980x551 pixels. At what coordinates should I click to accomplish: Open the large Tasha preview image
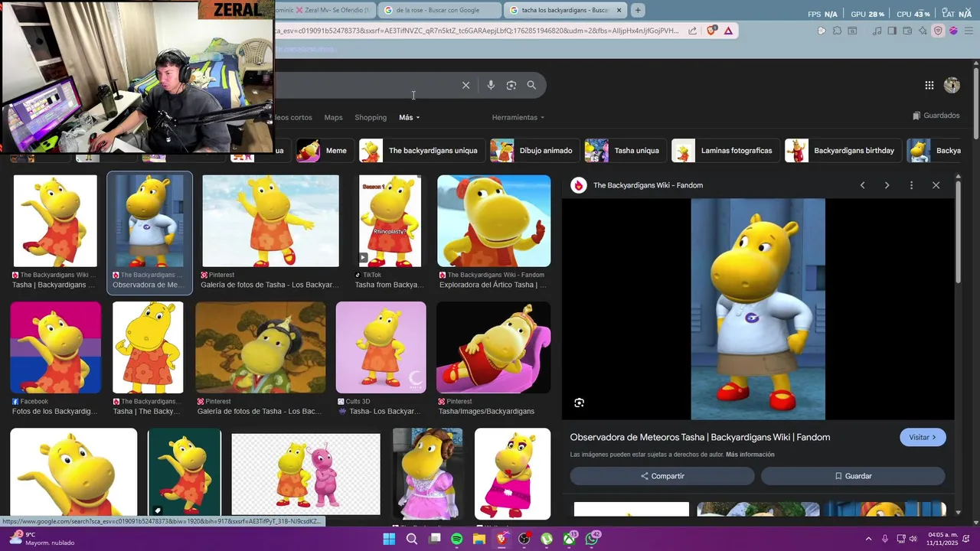(x=758, y=309)
